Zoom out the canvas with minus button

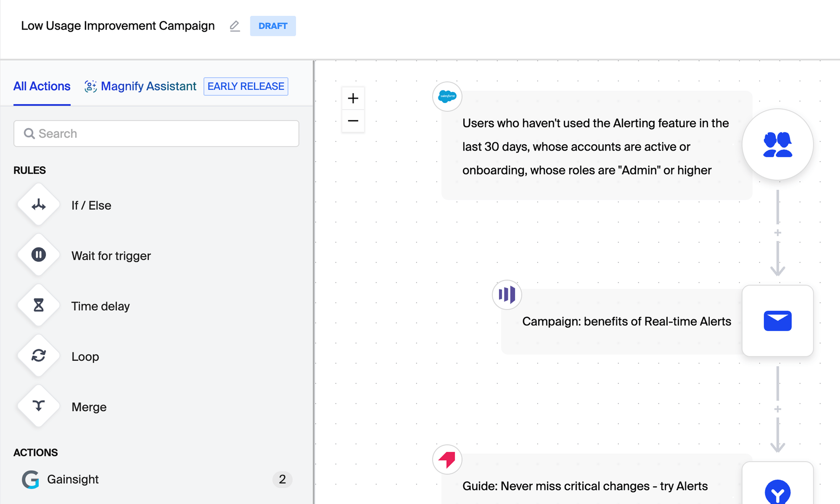pyautogui.click(x=353, y=121)
